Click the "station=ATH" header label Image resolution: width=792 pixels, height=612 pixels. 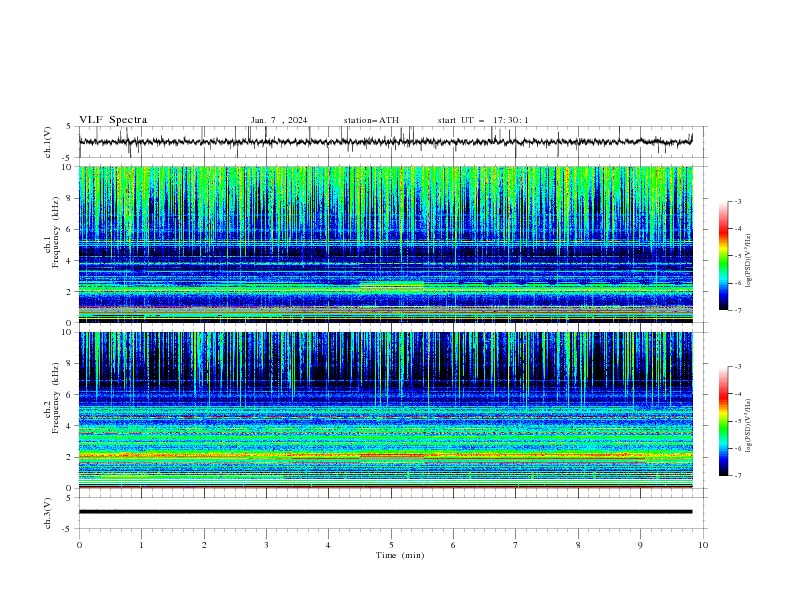pos(371,120)
